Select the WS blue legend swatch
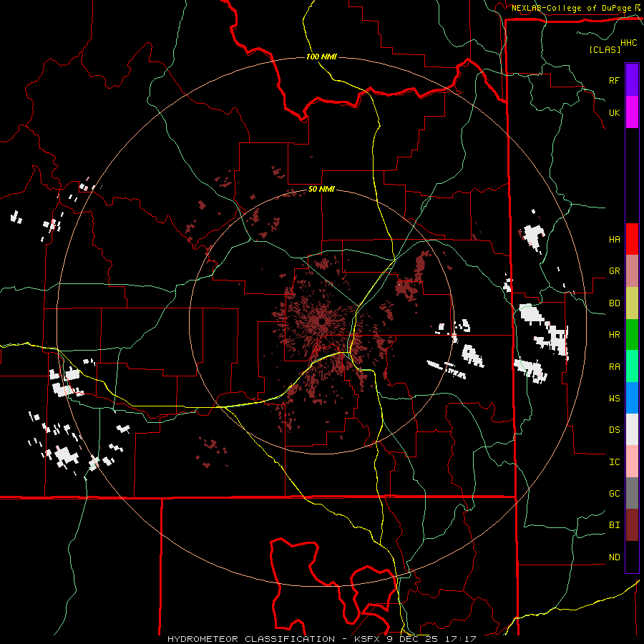644x644 pixels. click(632, 398)
